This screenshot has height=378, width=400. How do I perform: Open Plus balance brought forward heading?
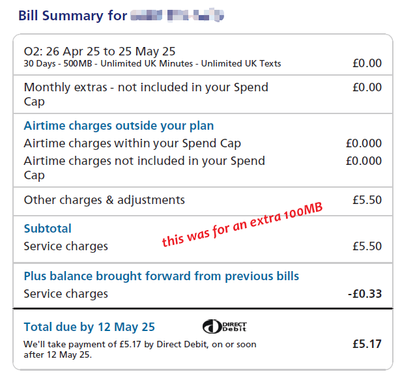[161, 276]
